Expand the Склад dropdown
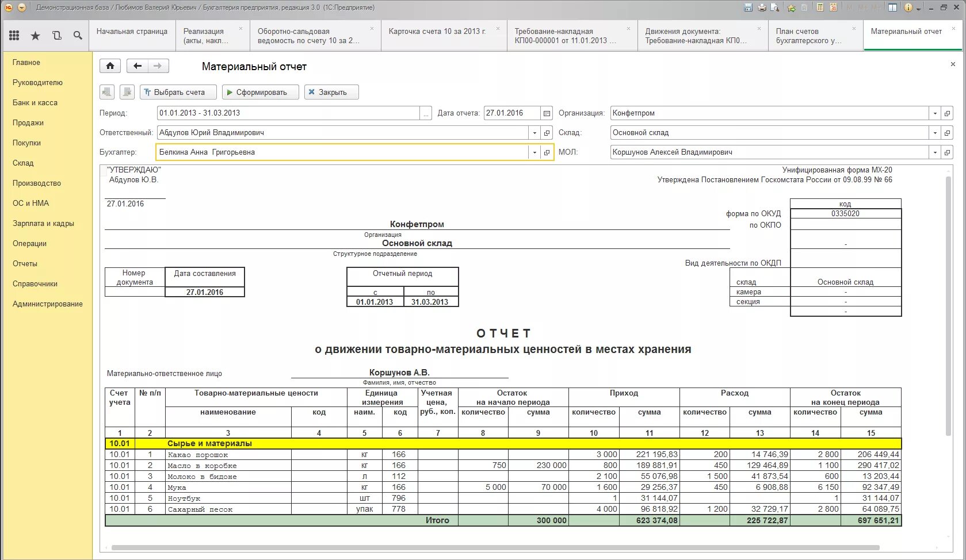Viewport: 966px width, 560px height. pyautogui.click(x=935, y=133)
